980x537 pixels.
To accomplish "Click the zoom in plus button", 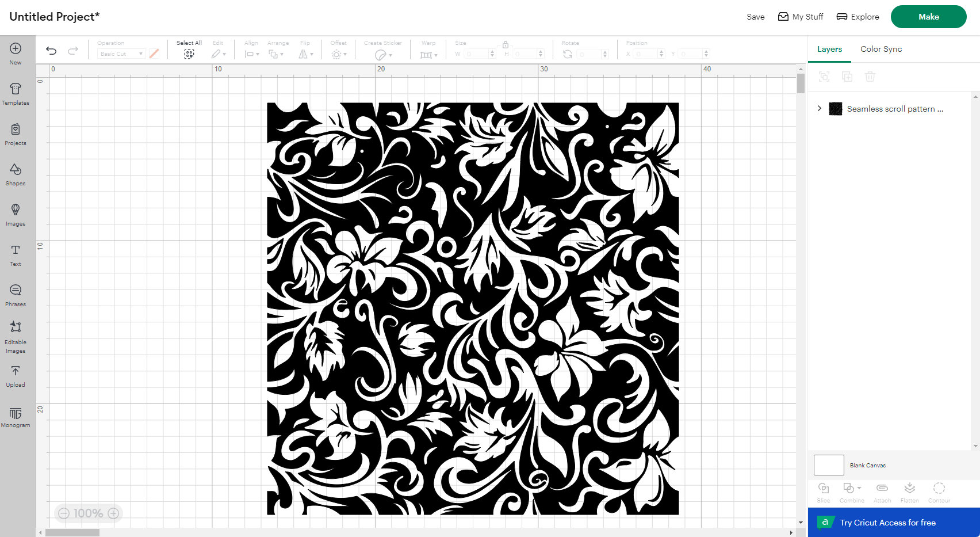I will [113, 513].
